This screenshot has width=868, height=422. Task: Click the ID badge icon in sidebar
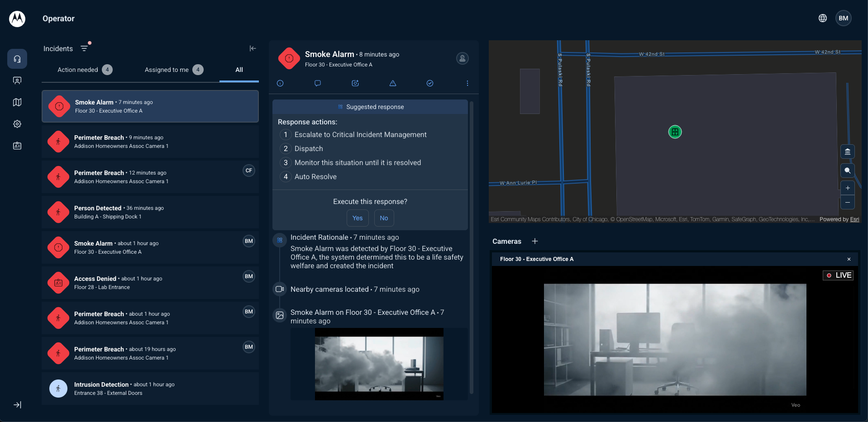tap(17, 146)
